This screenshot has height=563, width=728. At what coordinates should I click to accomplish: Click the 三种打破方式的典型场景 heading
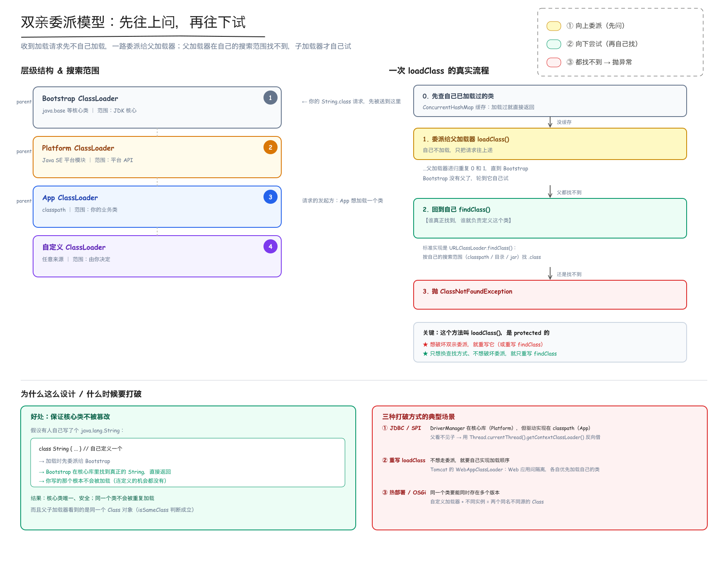(418, 417)
